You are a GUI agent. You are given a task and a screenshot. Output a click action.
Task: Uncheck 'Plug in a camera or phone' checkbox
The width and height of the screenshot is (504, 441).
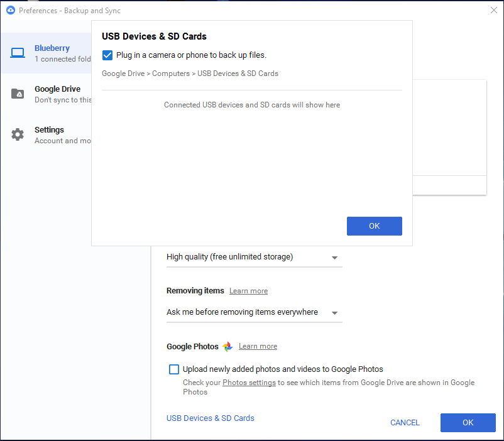(x=107, y=55)
